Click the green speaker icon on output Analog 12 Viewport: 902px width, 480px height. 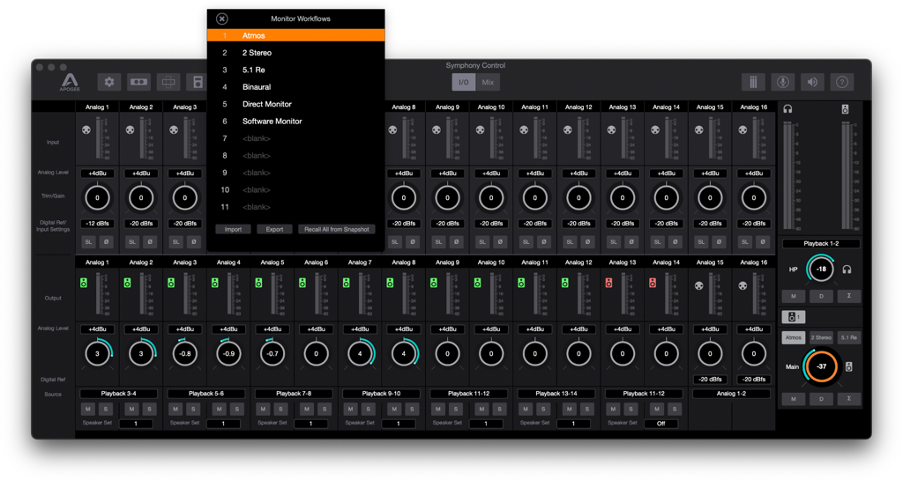pyautogui.click(x=565, y=283)
